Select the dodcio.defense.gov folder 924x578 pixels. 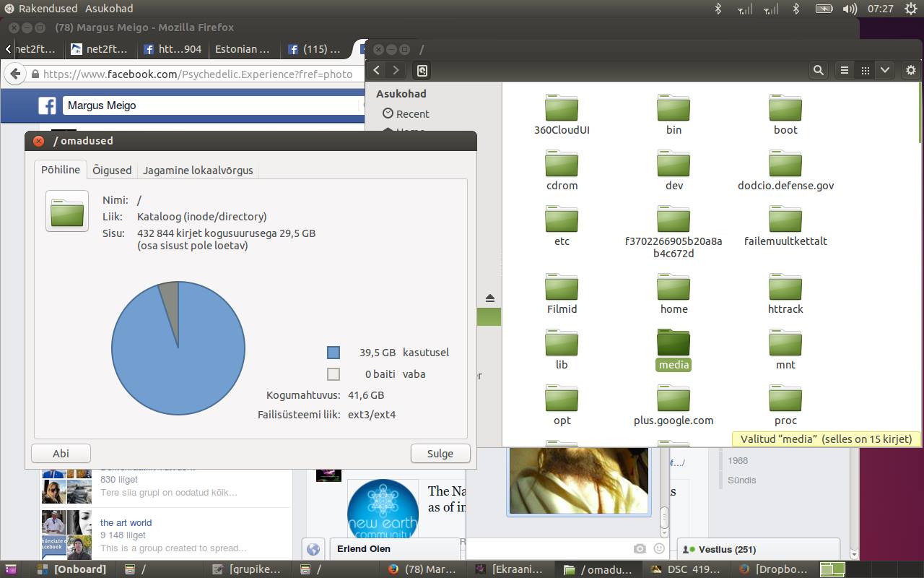(785, 171)
